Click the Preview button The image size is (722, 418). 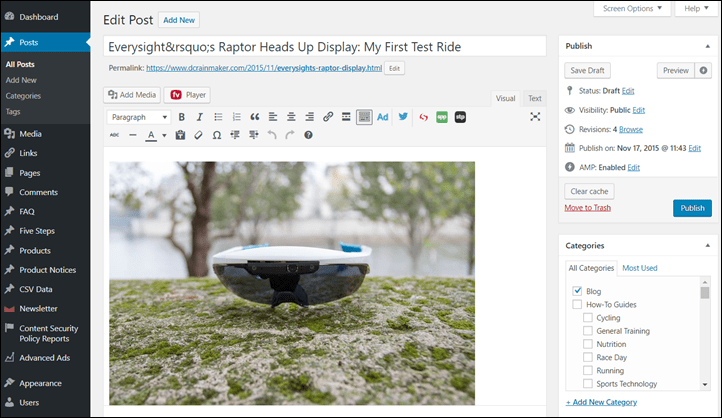click(x=675, y=70)
